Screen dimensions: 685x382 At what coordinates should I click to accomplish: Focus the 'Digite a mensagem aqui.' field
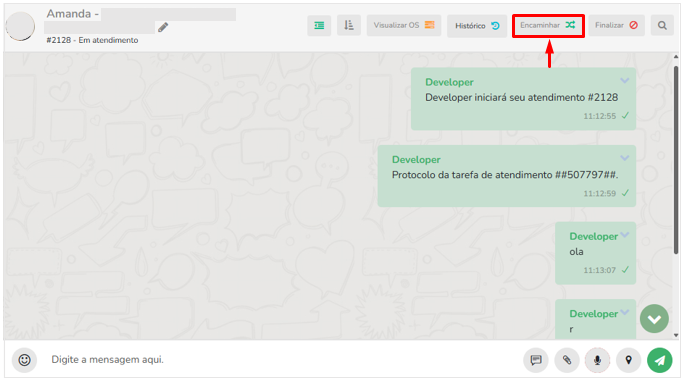coord(280,360)
